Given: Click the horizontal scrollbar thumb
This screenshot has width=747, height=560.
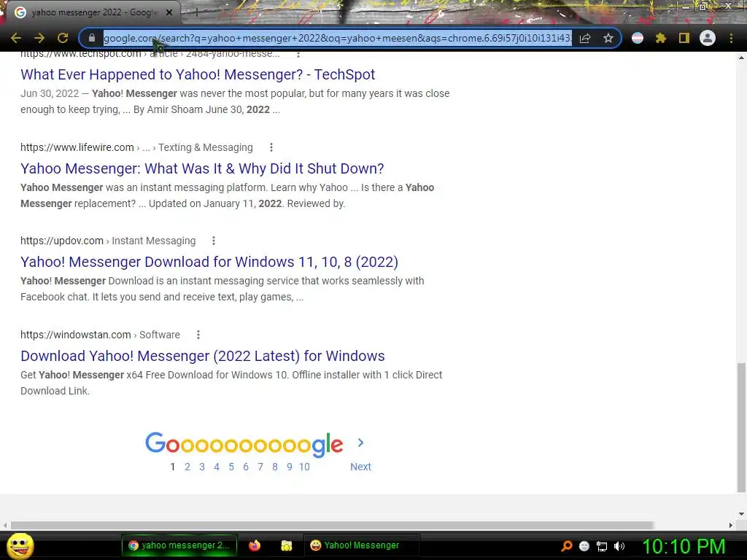Looking at the screenshot, I should point(332,525).
